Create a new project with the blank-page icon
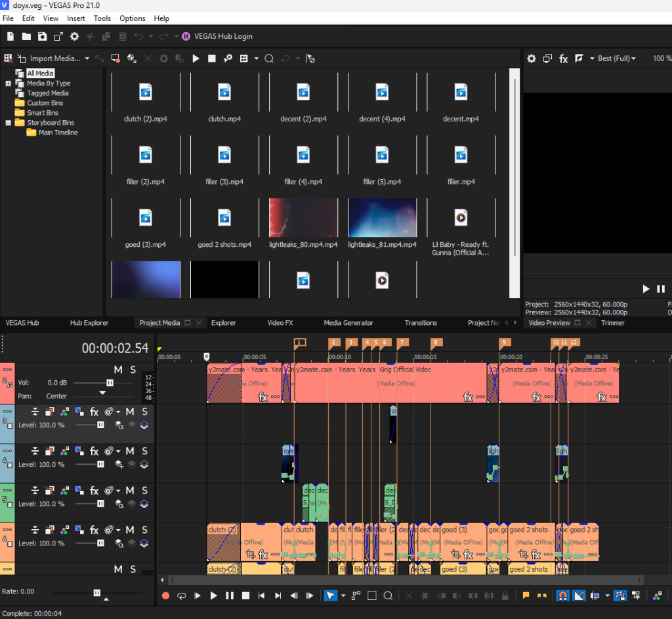Image resolution: width=672 pixels, height=619 pixels. (10, 37)
